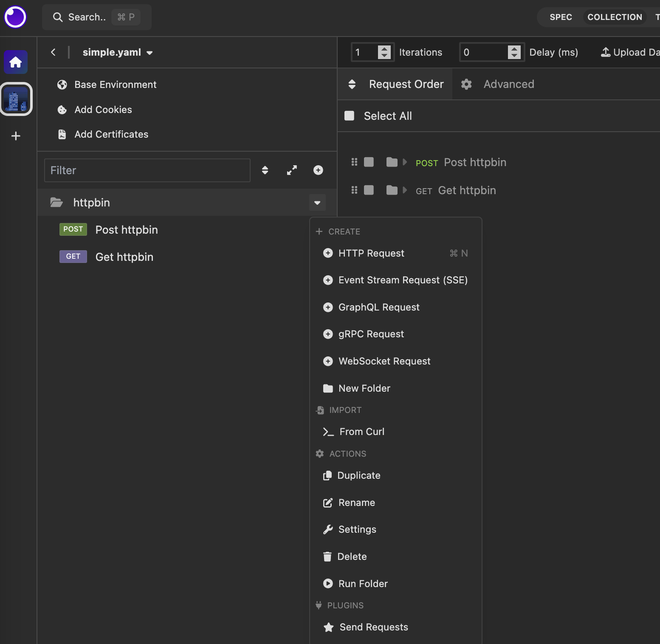Focus the Filter input field
The image size is (660, 644).
pyautogui.click(x=147, y=170)
